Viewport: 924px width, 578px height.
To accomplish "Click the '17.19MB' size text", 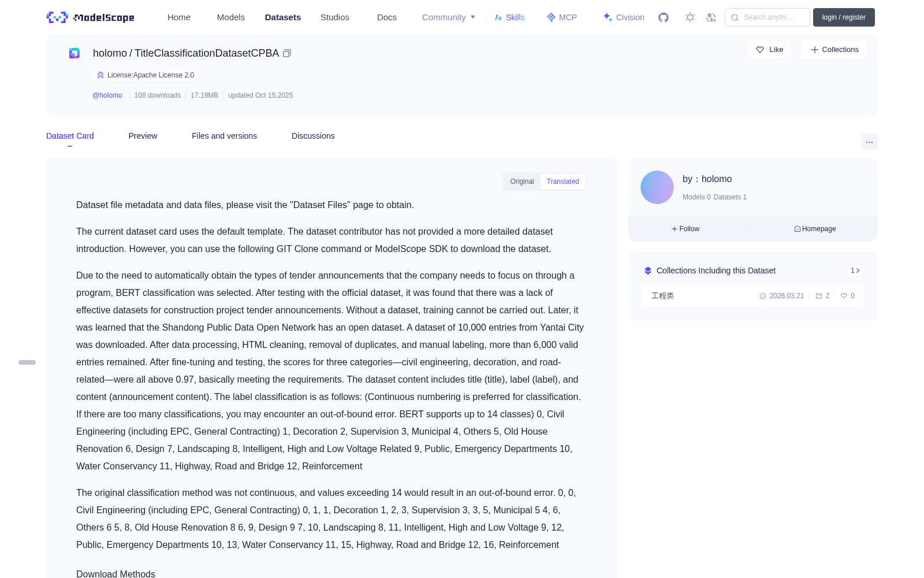I will [x=204, y=95].
